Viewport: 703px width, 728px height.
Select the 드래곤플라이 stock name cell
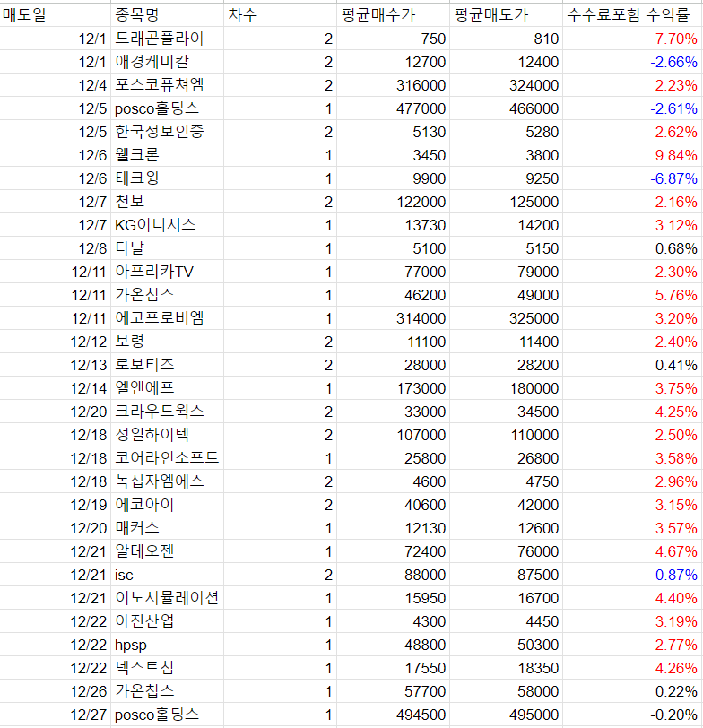click(x=167, y=39)
